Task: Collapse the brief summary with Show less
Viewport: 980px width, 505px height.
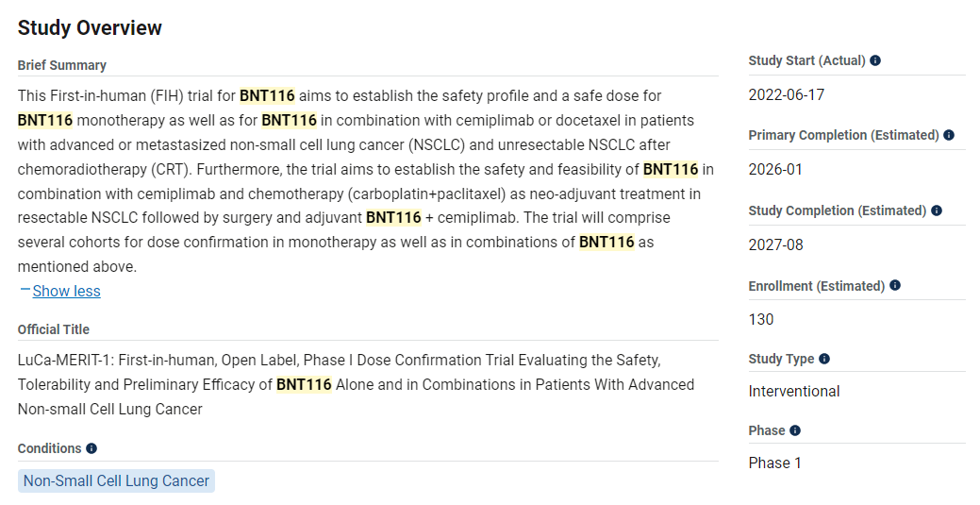Action: click(x=66, y=291)
